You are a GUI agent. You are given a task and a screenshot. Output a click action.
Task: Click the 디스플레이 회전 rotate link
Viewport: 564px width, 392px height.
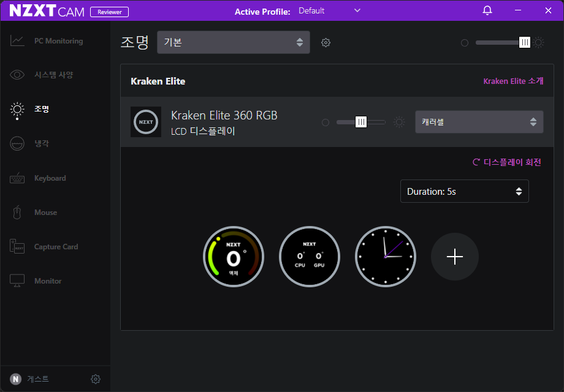[x=507, y=162]
